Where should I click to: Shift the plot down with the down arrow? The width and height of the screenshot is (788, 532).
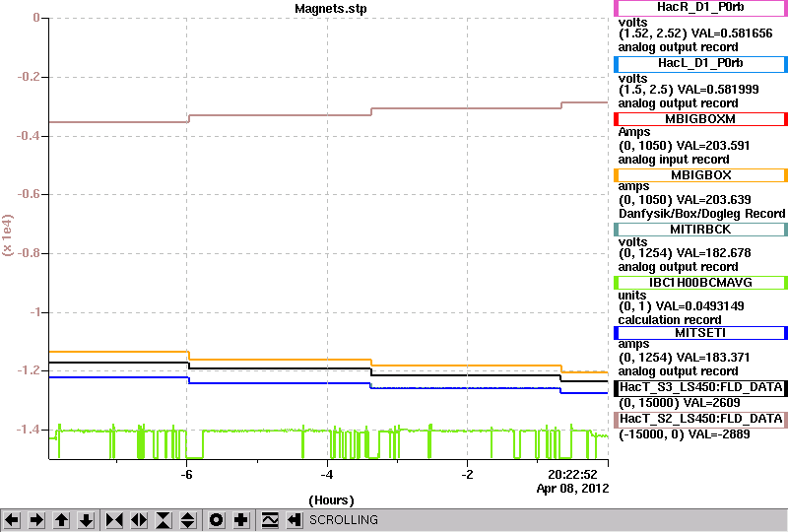86,520
